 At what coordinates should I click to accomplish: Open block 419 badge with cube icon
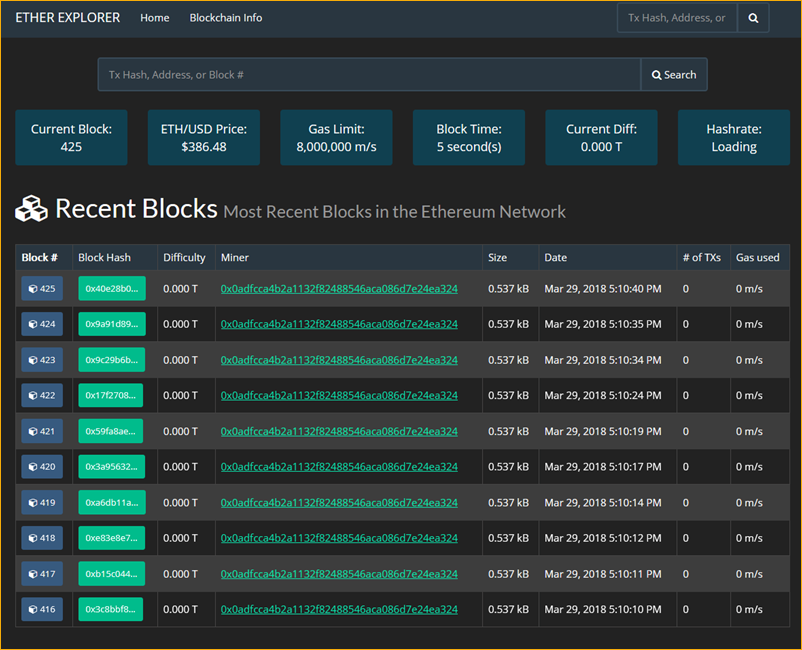pyautogui.click(x=42, y=502)
